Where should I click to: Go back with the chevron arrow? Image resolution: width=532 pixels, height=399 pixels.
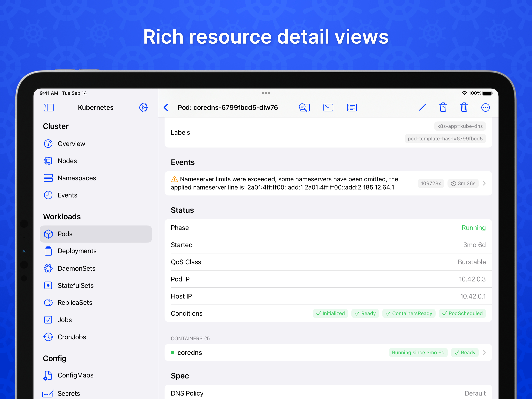[x=166, y=107]
